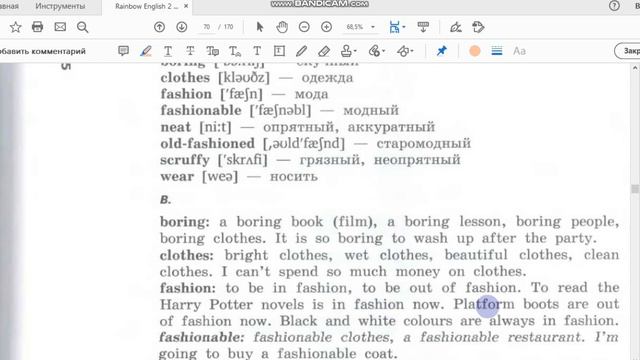Open text properties Aa button

(x=519, y=51)
